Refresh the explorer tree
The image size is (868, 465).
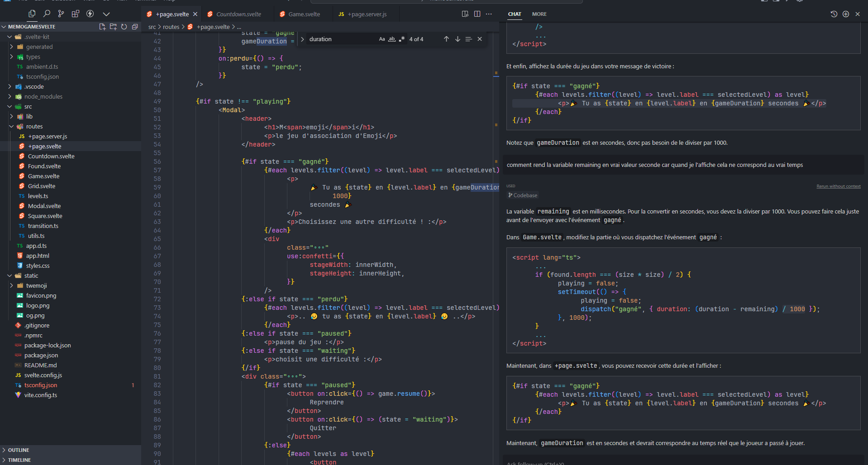(124, 27)
